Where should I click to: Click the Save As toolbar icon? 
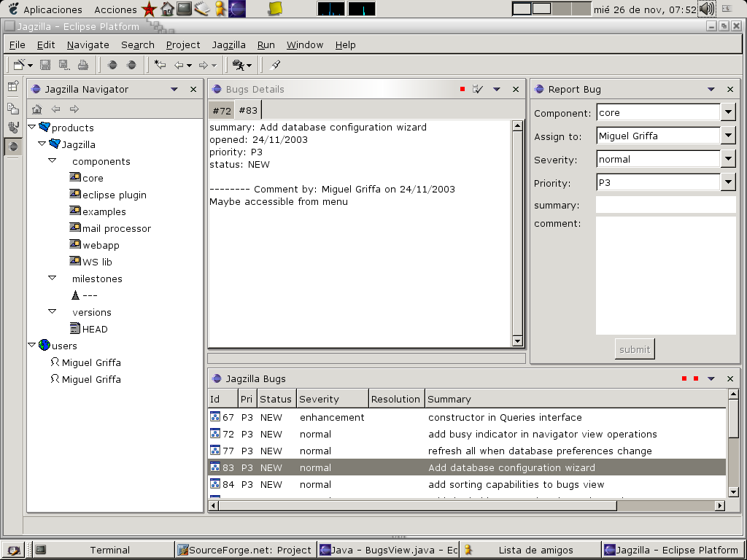pyautogui.click(x=64, y=65)
